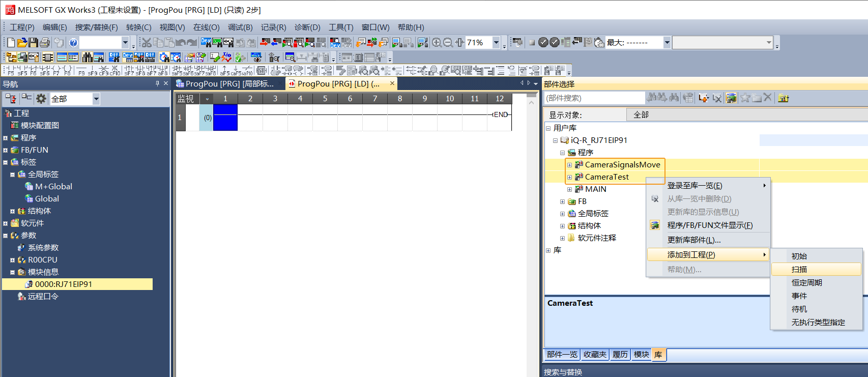Click the Undo arrow icon

point(181,43)
